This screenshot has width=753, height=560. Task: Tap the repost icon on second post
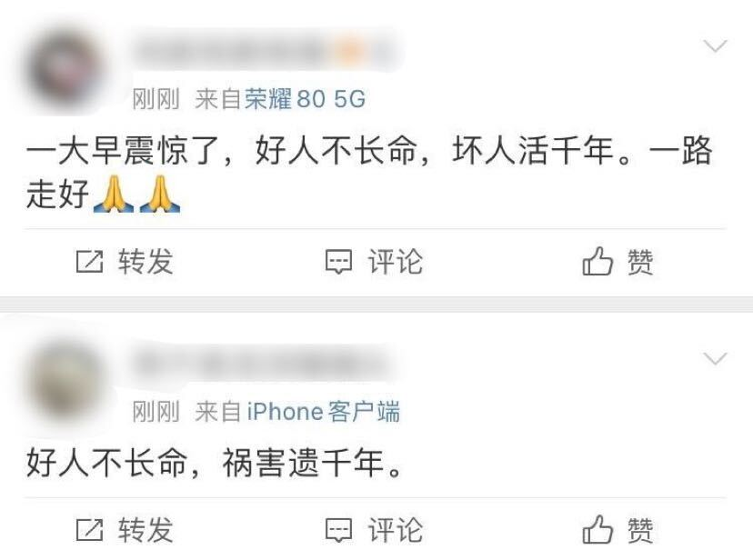[90, 530]
